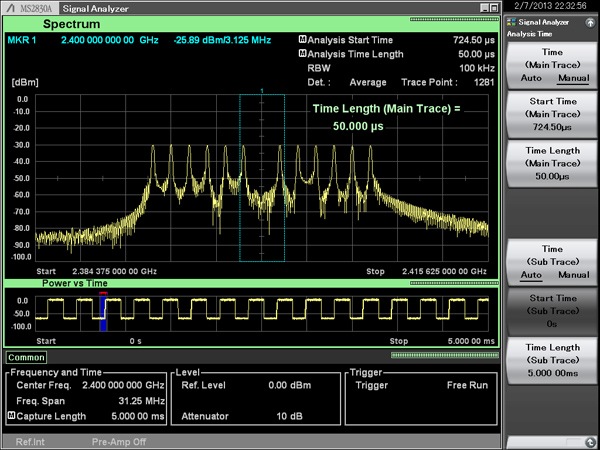Click marker level -25.89 dBm/3.125 MHz
Viewport: 600px width, 450px height.
(x=222, y=40)
